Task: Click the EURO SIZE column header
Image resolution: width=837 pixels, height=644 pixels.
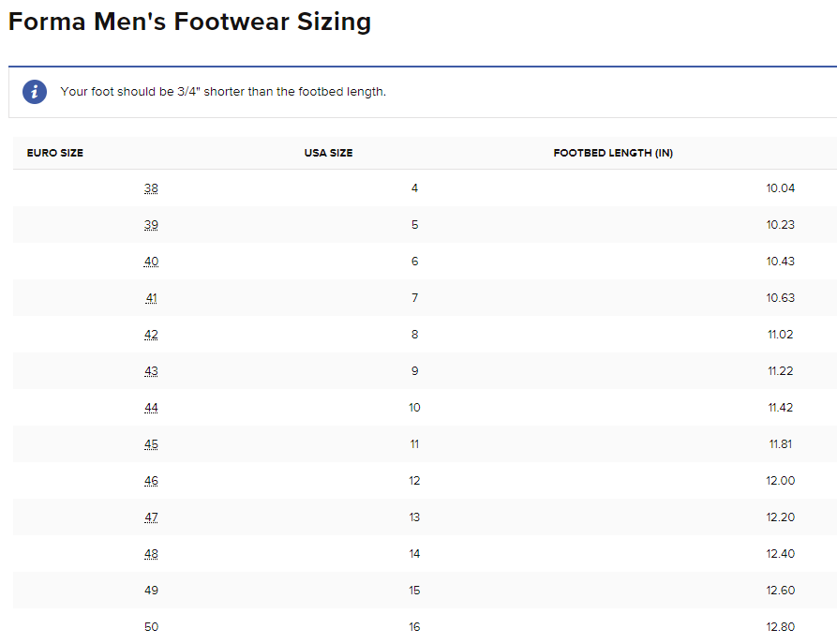Action: coord(55,153)
